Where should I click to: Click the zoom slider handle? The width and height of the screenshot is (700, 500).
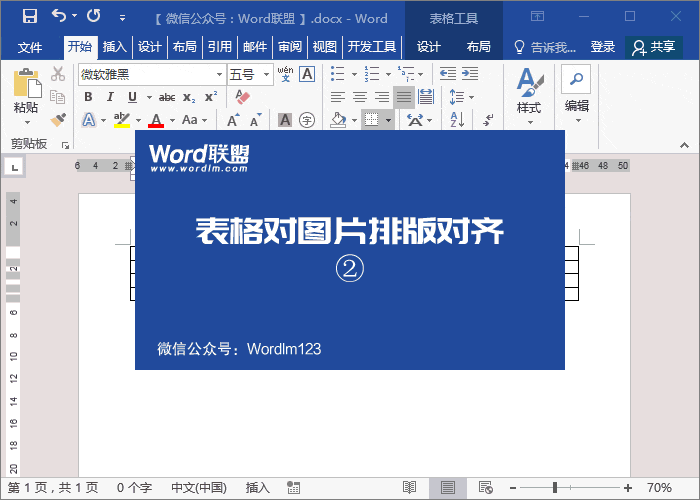pos(555,488)
